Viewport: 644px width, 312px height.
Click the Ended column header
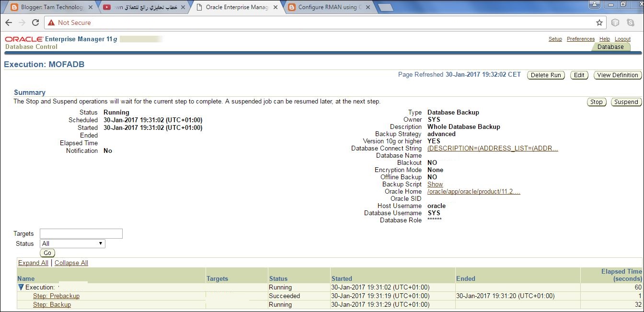[x=466, y=278]
